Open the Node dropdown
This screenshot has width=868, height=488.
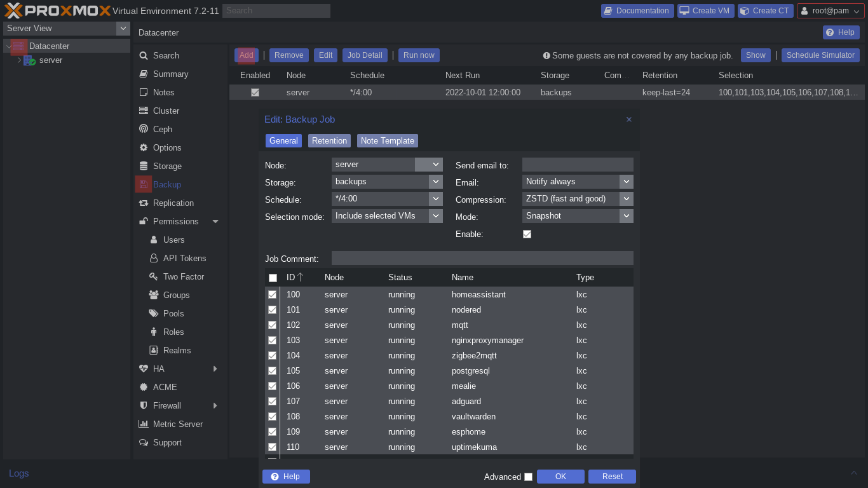436,165
